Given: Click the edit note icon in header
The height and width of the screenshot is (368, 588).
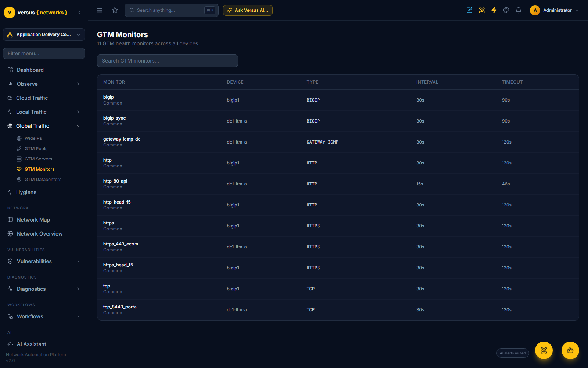Looking at the screenshot, I should coord(469,10).
